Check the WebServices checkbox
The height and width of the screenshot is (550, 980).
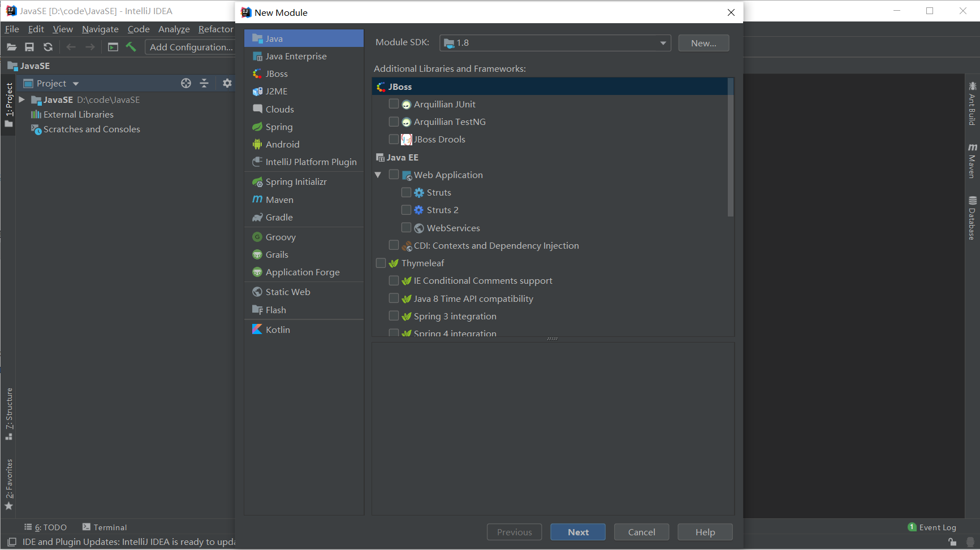tap(406, 228)
